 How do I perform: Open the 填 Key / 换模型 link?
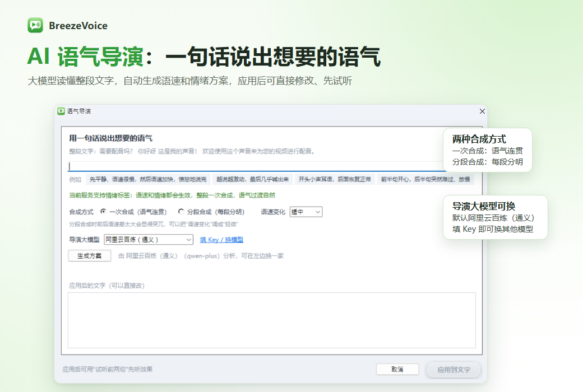coord(221,240)
